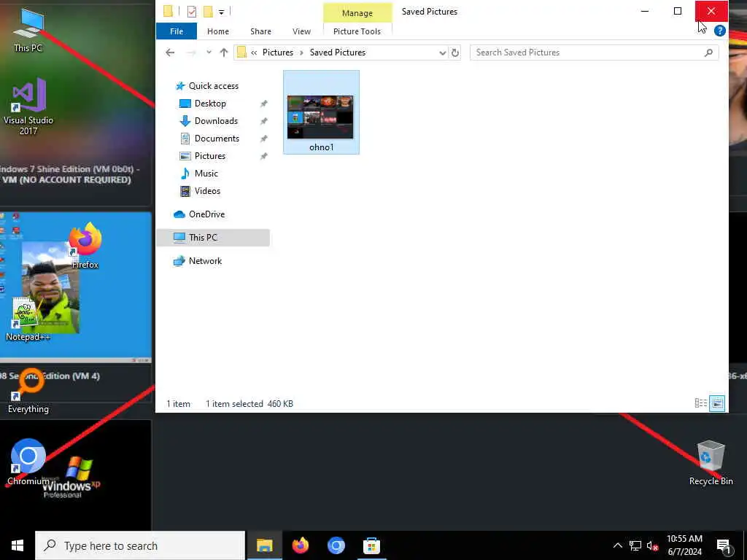Click the ohno1 file name label
Image resolution: width=747 pixels, height=560 pixels.
[x=322, y=147]
